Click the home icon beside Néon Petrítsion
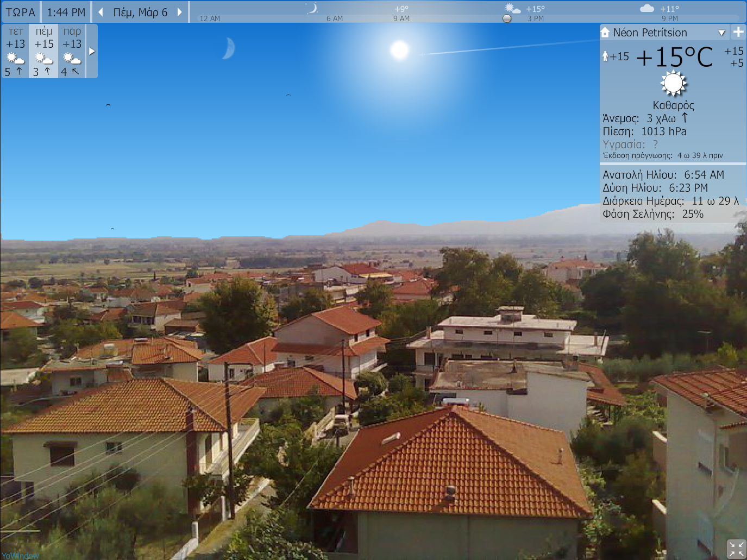 tap(605, 33)
